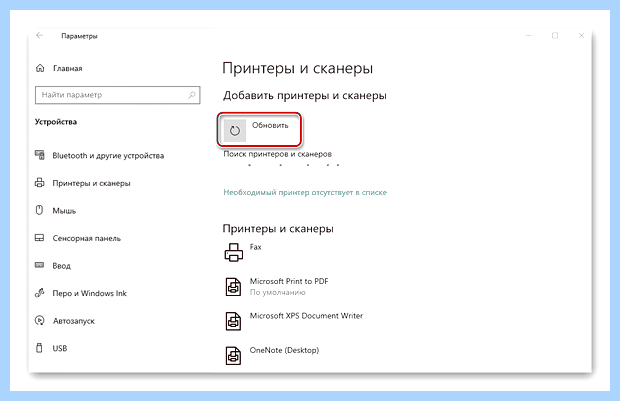This screenshot has width=620, height=401.
Task: Open the Главная home icon
Action: click(40, 68)
